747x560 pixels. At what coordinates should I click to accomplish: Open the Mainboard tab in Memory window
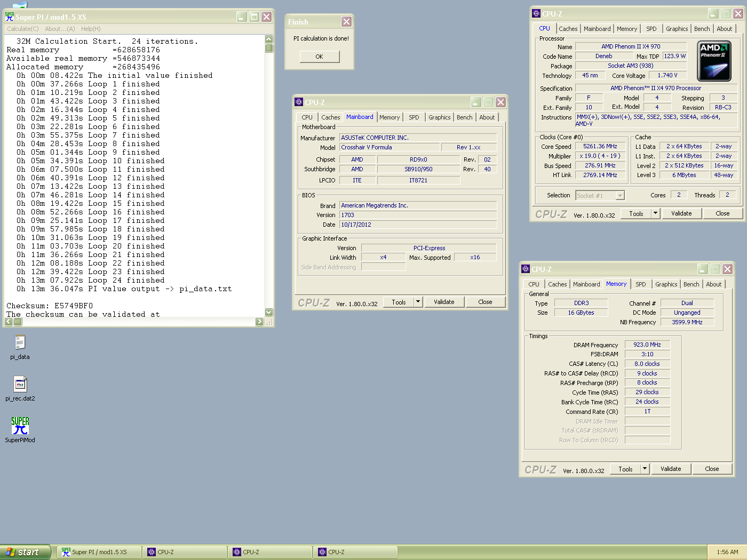586,284
